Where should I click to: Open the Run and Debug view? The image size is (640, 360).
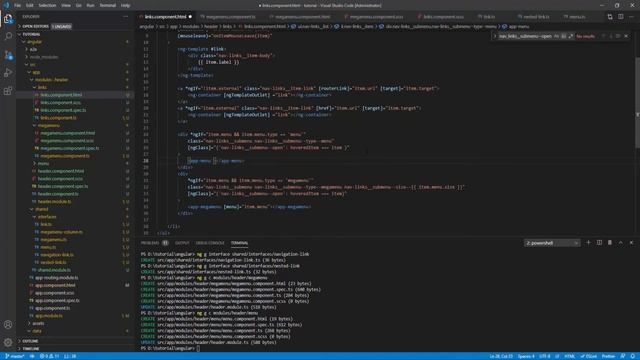(x=8, y=73)
